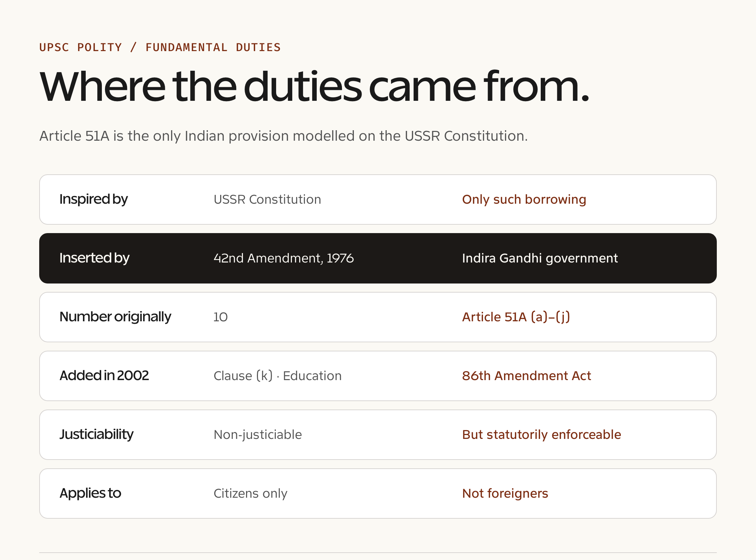Click the value '10'
Viewport: 756px width, 560px height.
(x=220, y=317)
